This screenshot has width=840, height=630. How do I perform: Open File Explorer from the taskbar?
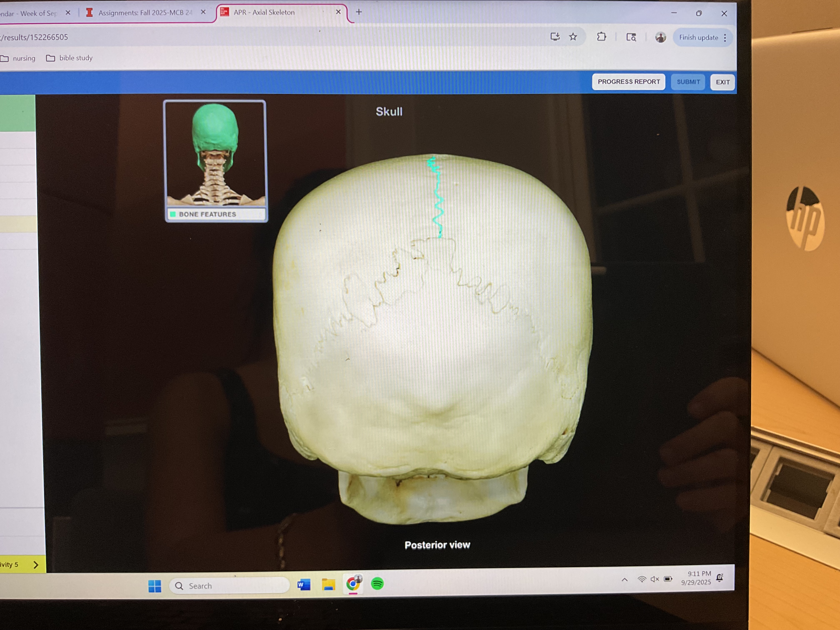click(329, 585)
